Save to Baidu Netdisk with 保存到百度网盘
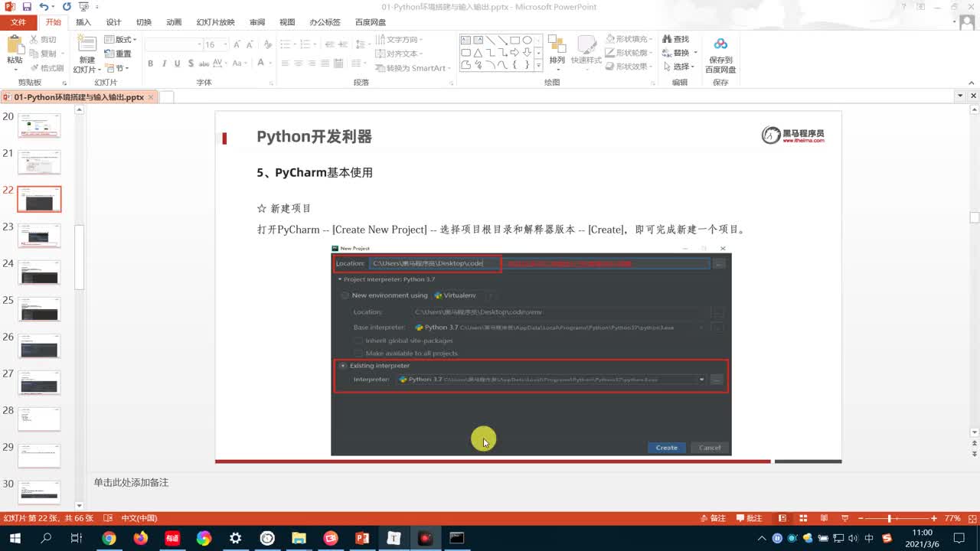 click(x=720, y=55)
